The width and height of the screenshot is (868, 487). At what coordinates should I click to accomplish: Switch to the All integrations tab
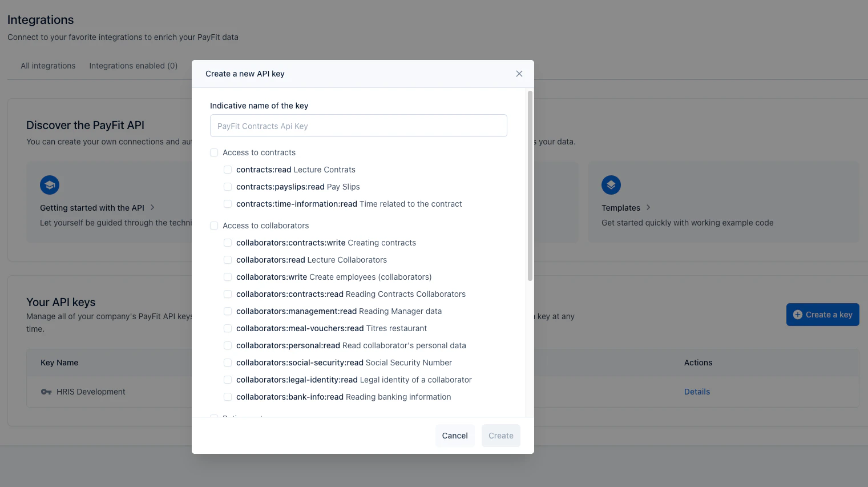tap(48, 66)
